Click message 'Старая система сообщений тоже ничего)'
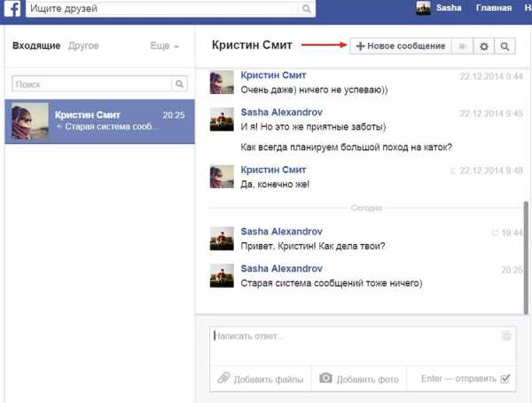Screen dimensions: 532x403 pyautogui.click(x=332, y=283)
